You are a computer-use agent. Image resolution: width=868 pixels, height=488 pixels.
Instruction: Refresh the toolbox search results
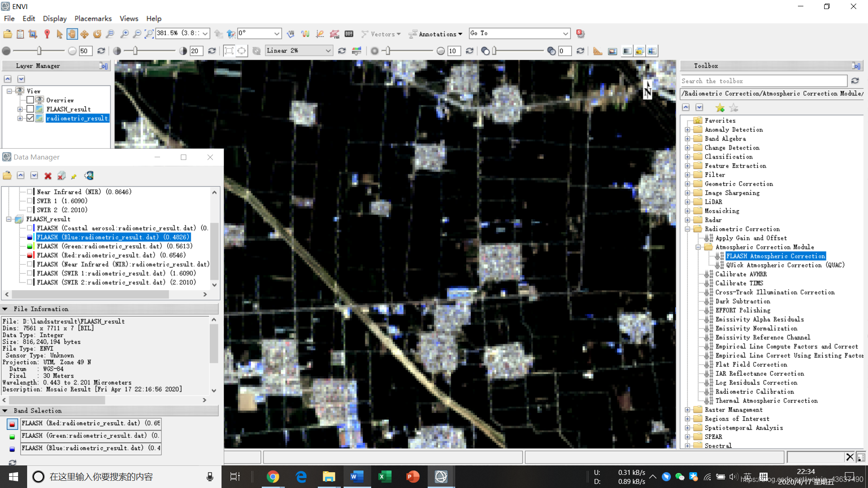pyautogui.click(x=855, y=81)
